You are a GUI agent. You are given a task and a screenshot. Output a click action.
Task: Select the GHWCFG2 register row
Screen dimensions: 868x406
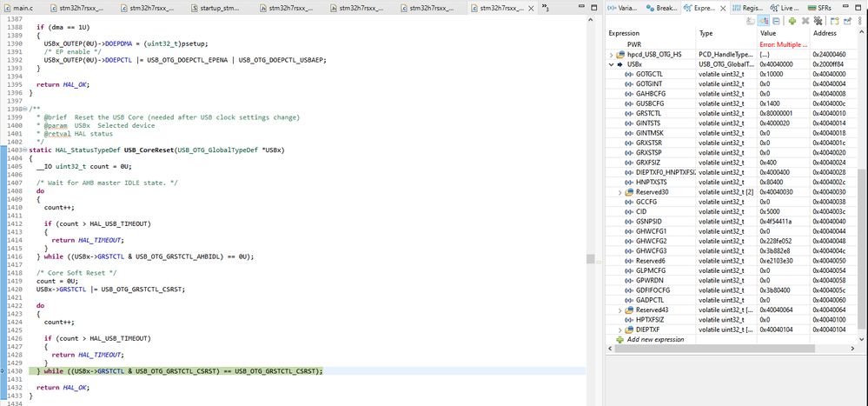click(x=732, y=242)
